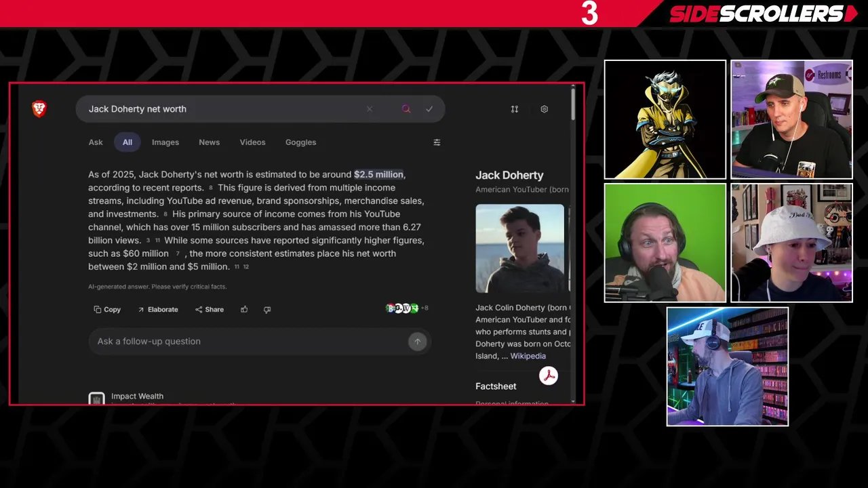Screen dimensions: 868x488
Task: Click the Impact Wealth result favicon
Action: click(x=96, y=399)
